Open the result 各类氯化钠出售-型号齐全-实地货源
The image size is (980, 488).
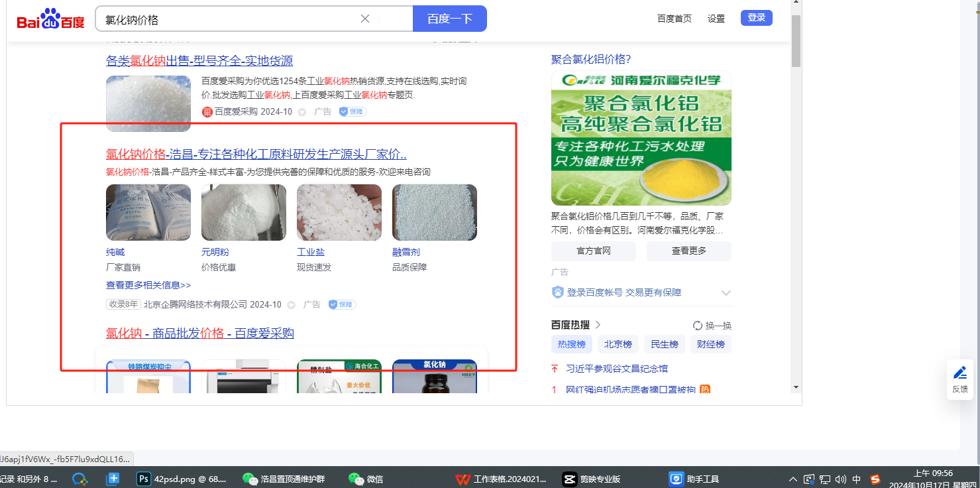[199, 61]
